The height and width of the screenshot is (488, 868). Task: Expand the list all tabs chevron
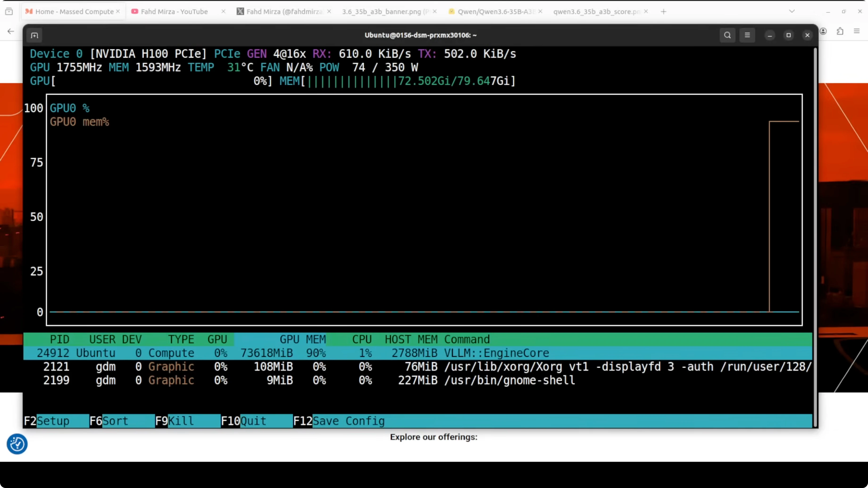[x=792, y=12]
